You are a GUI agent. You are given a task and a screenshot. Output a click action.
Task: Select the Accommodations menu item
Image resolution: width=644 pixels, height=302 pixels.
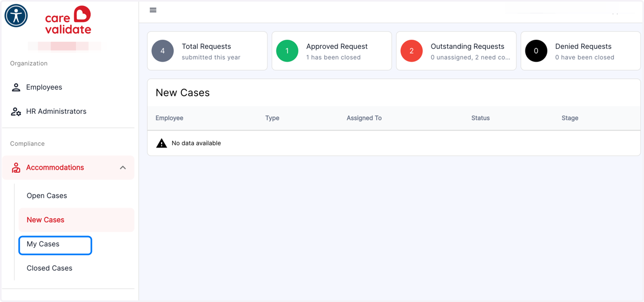68,167
